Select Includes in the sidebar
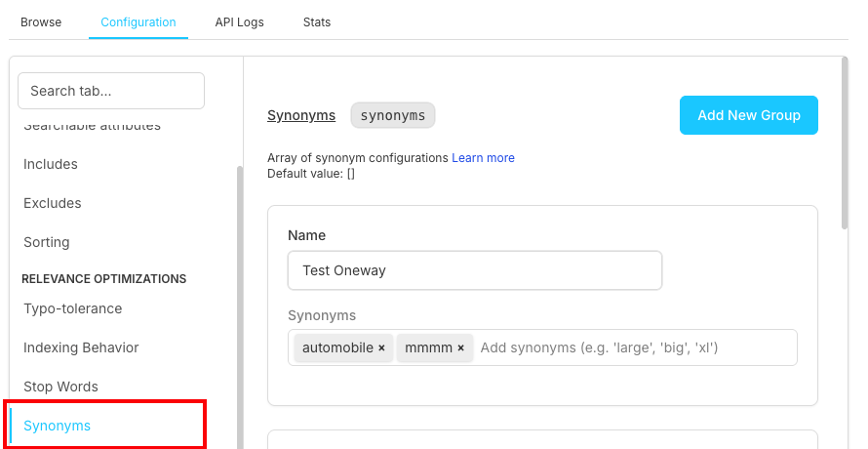 coord(51,164)
